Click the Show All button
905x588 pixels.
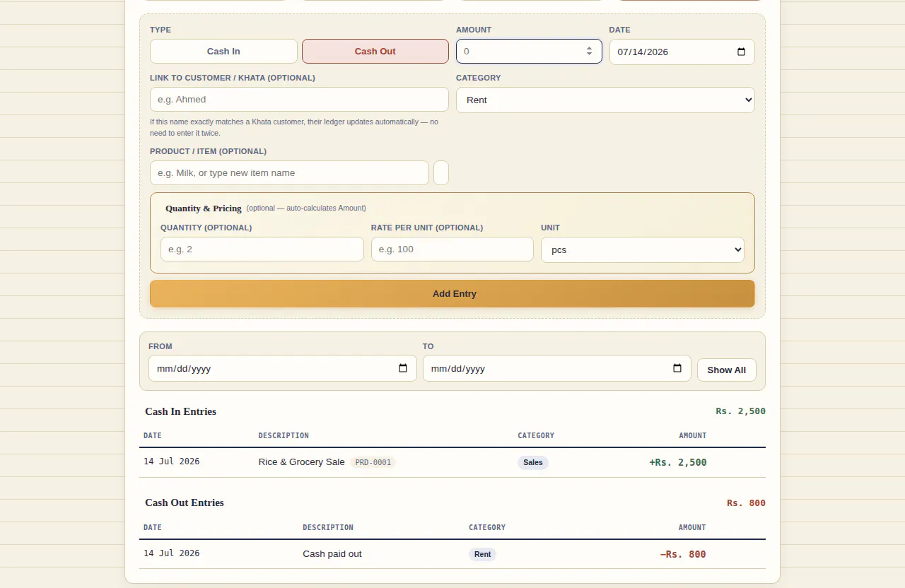pyautogui.click(x=727, y=370)
